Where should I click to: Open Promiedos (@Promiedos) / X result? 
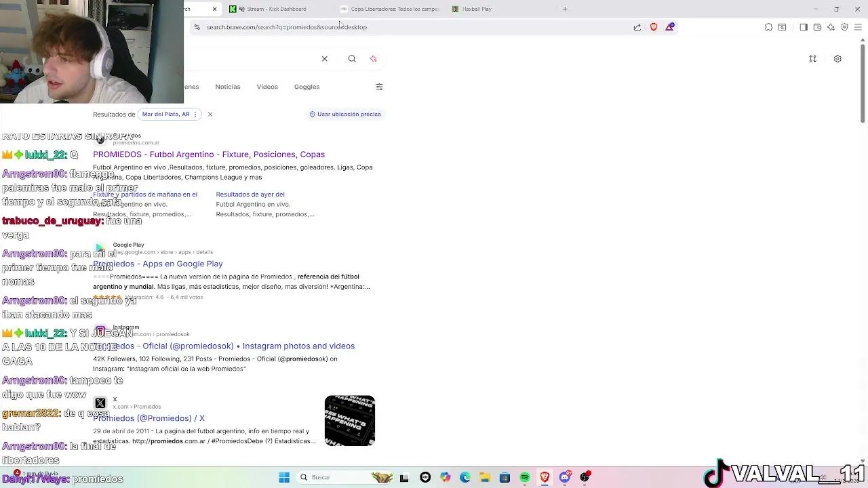tap(149, 418)
